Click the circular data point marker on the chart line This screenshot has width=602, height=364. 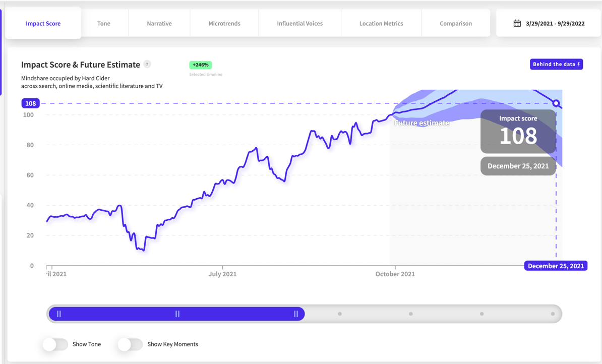556,103
